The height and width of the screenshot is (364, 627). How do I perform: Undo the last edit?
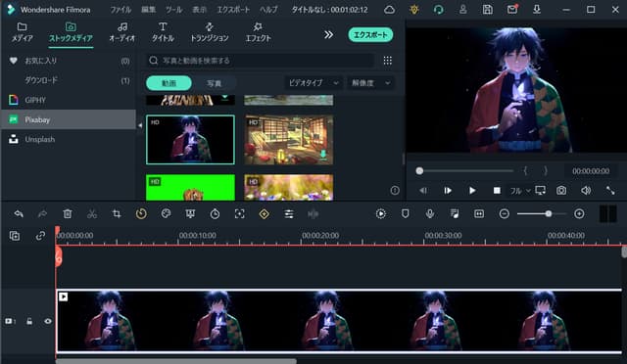pos(19,214)
